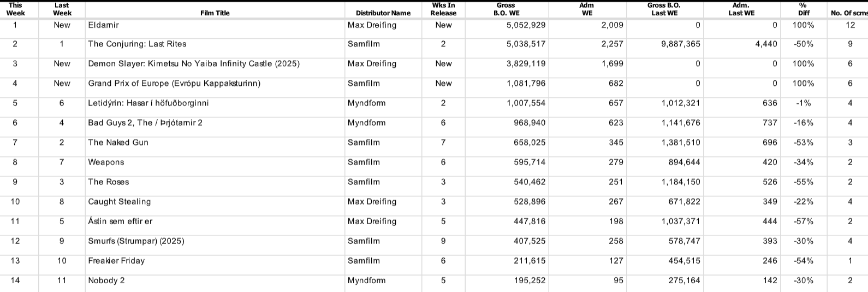Image resolution: width=868 pixels, height=292 pixels.
Task: Click Myndform distributor in Nobody 2 row
Action: 366,281
